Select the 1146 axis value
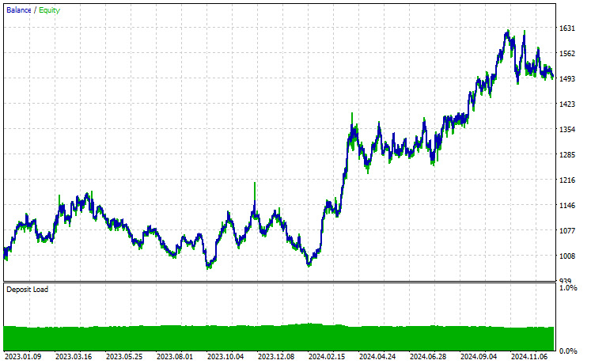 [567, 206]
